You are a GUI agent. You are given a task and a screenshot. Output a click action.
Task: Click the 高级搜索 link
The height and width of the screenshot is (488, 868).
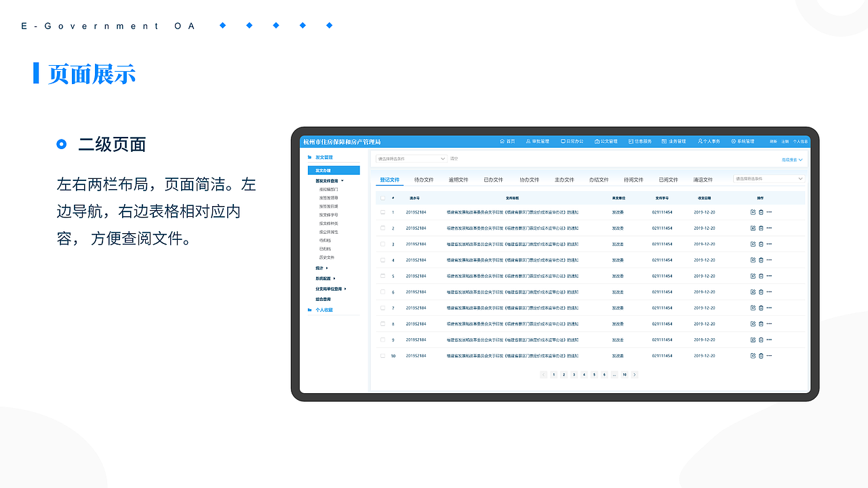click(791, 159)
